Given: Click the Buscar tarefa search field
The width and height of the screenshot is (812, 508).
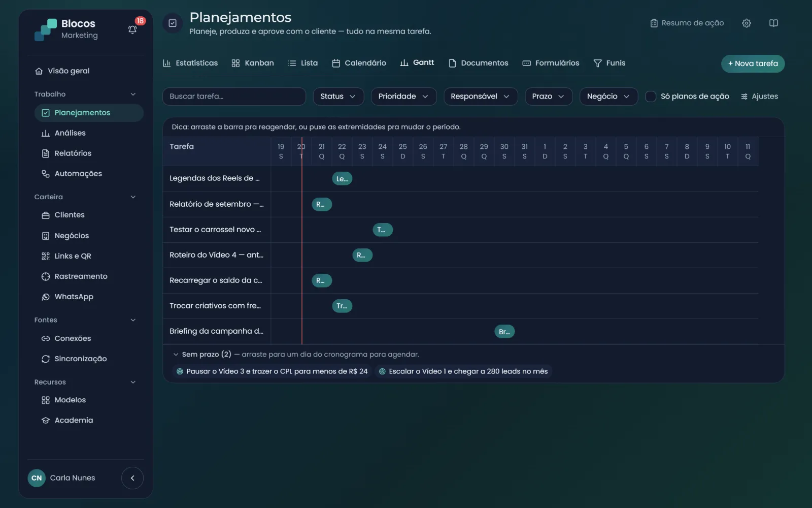Looking at the screenshot, I should click(x=234, y=97).
